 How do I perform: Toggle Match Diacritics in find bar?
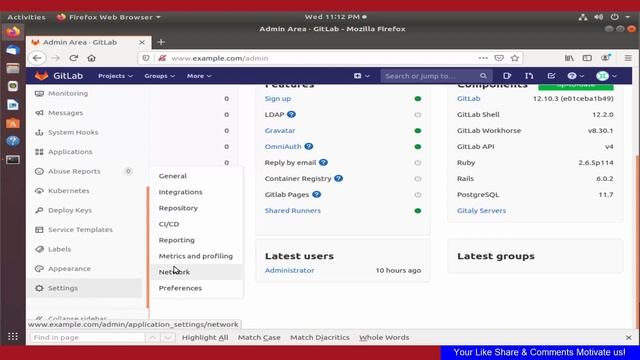click(x=320, y=338)
